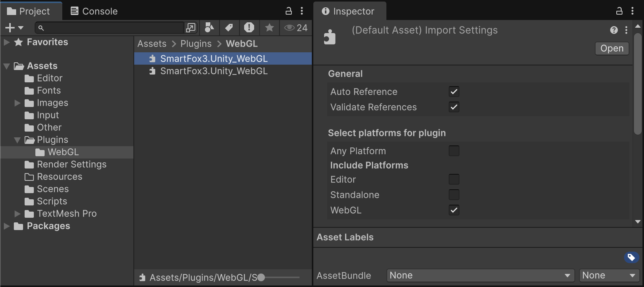Viewport: 644px width, 287px height.
Task: Click the Open button
Action: [x=612, y=48]
